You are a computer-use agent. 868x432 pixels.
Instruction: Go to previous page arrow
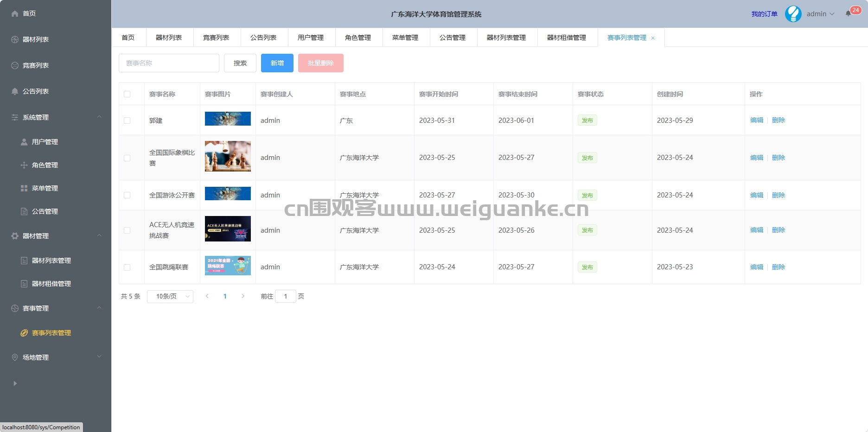point(207,296)
